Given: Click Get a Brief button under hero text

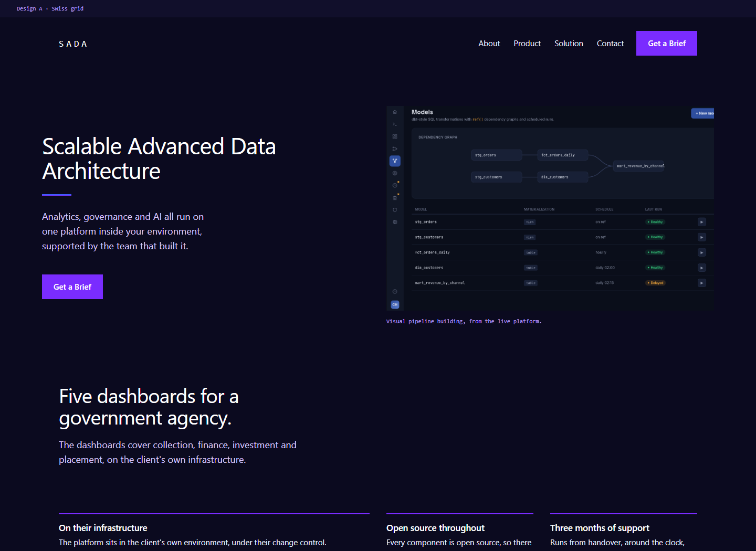Looking at the screenshot, I should click(72, 287).
